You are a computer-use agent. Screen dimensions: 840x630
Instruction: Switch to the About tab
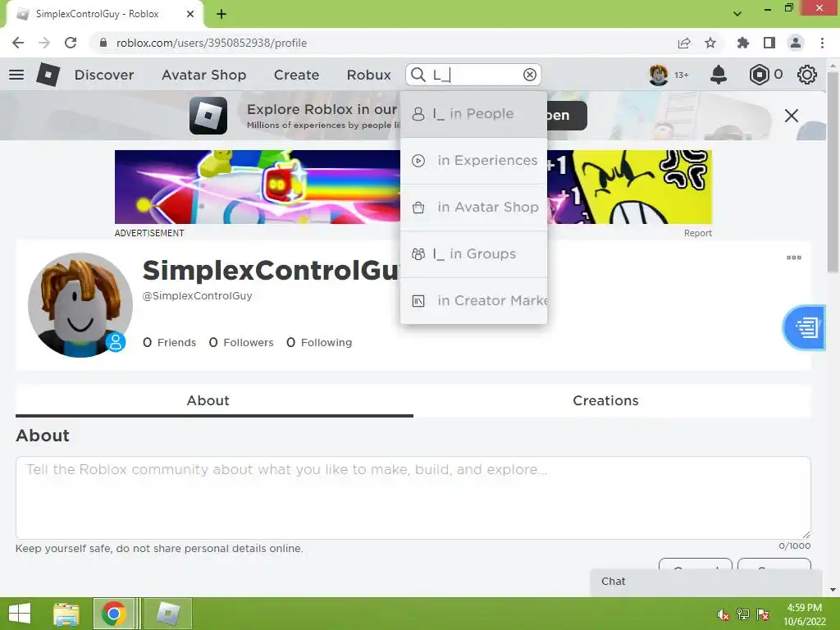tap(214, 400)
